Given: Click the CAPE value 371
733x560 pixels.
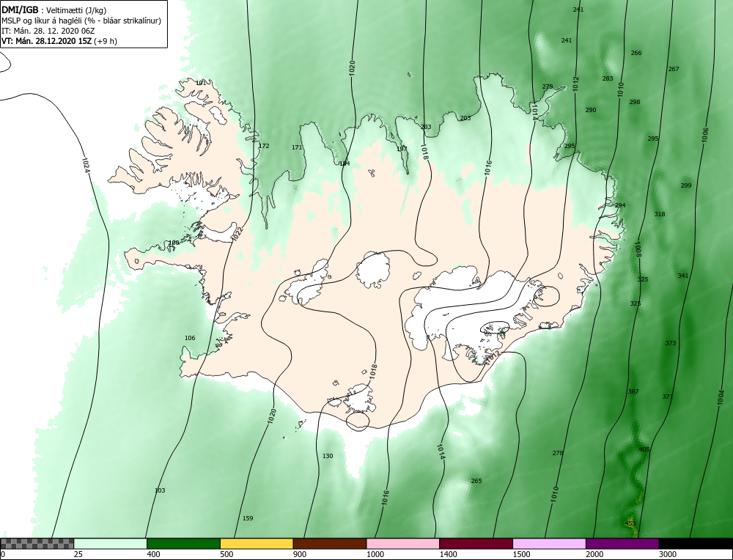Looking at the screenshot, I should (668, 397).
